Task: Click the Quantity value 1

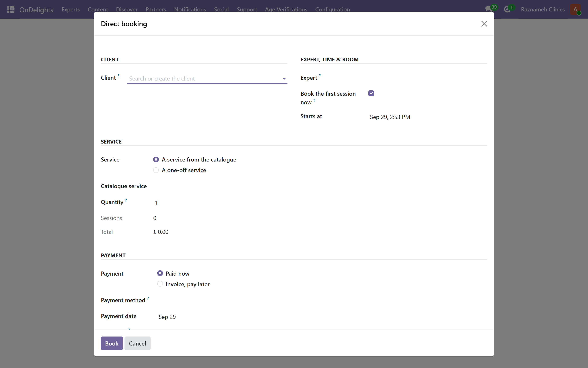Action: coord(156,202)
